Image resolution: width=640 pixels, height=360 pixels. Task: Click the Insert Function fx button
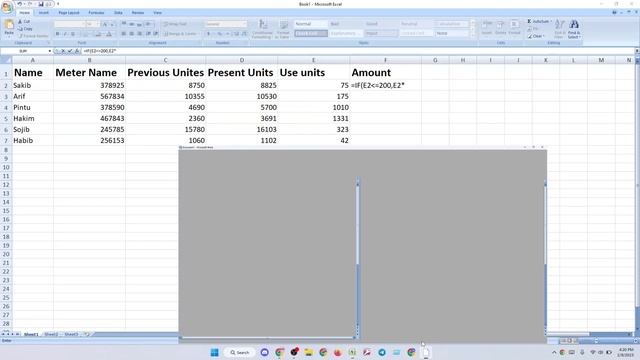click(77, 51)
